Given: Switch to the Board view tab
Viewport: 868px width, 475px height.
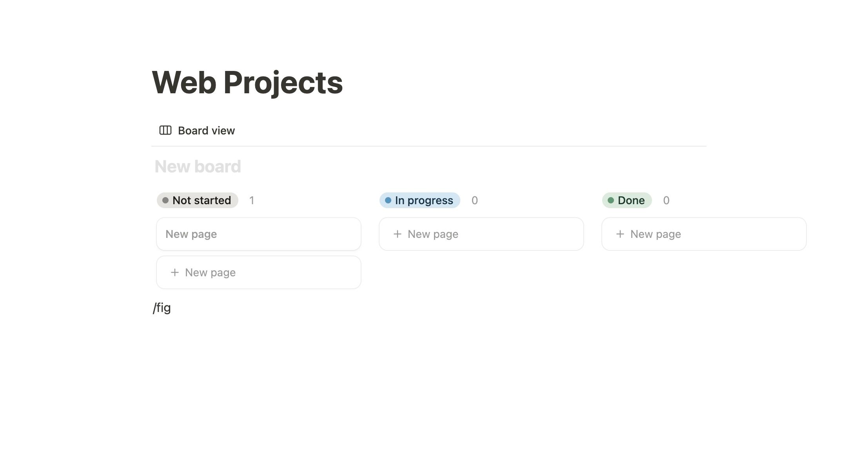Looking at the screenshot, I should 206,131.
